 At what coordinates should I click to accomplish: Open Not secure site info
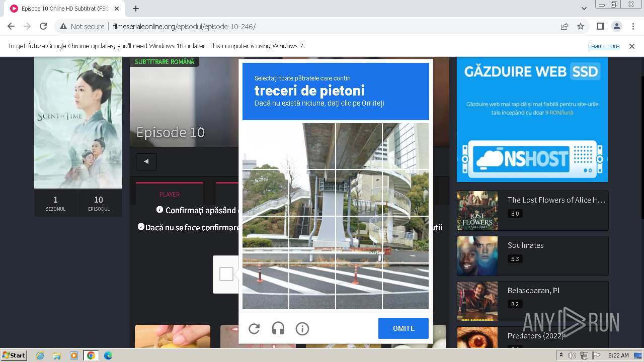(83, 26)
